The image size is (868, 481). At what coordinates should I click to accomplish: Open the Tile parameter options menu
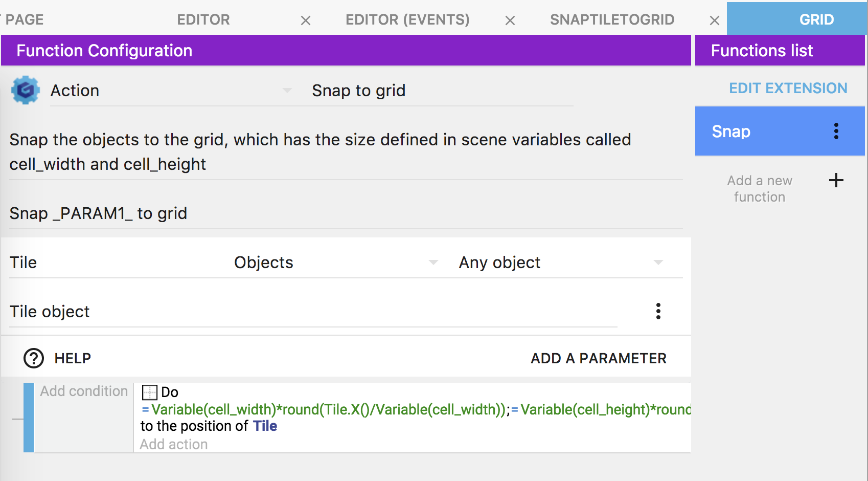[658, 311]
